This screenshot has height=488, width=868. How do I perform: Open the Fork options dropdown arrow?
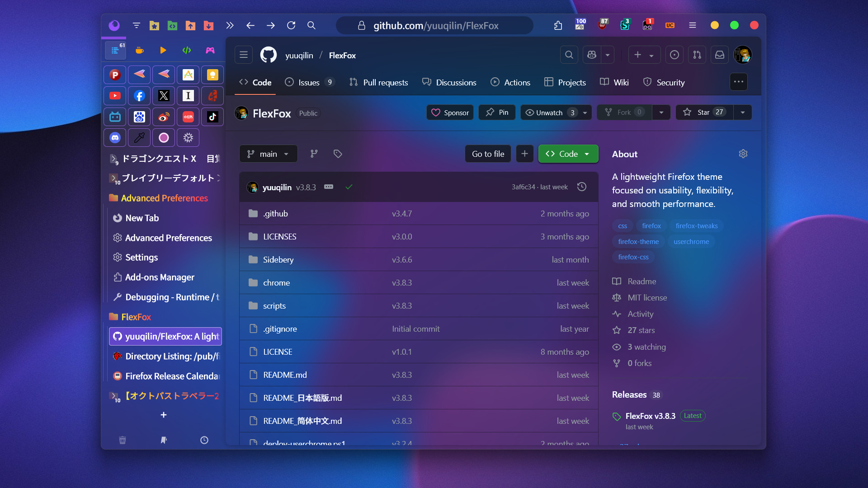click(661, 112)
